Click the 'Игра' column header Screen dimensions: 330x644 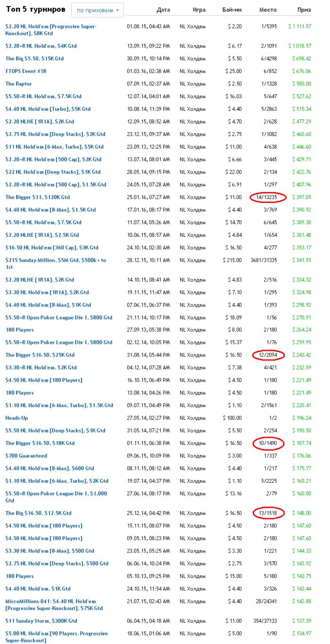199,10
